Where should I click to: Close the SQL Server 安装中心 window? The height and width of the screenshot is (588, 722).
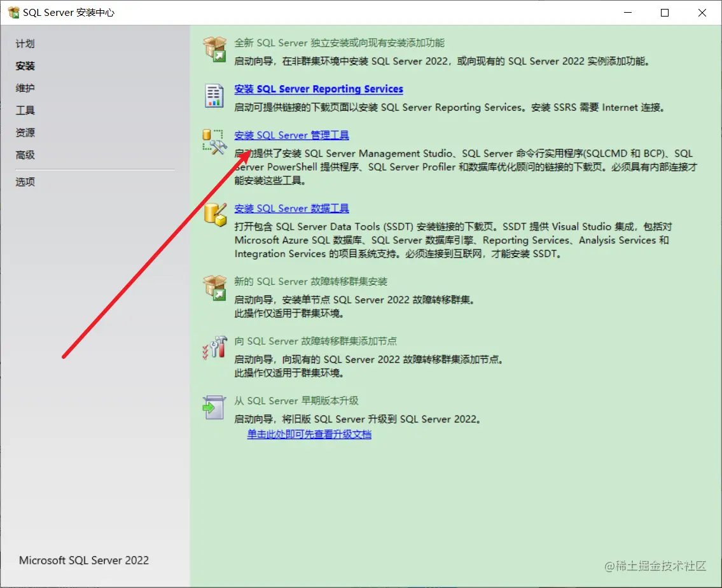(x=702, y=13)
